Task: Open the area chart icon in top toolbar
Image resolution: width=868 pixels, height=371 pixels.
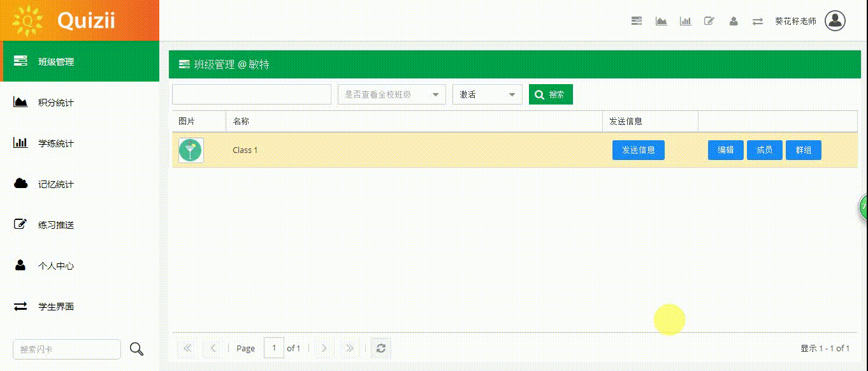Action: click(661, 21)
